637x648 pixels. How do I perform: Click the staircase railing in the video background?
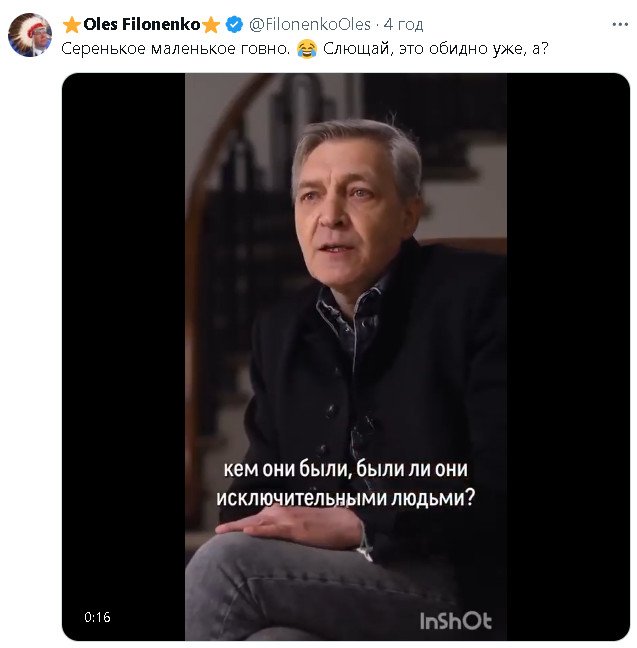click(213, 200)
